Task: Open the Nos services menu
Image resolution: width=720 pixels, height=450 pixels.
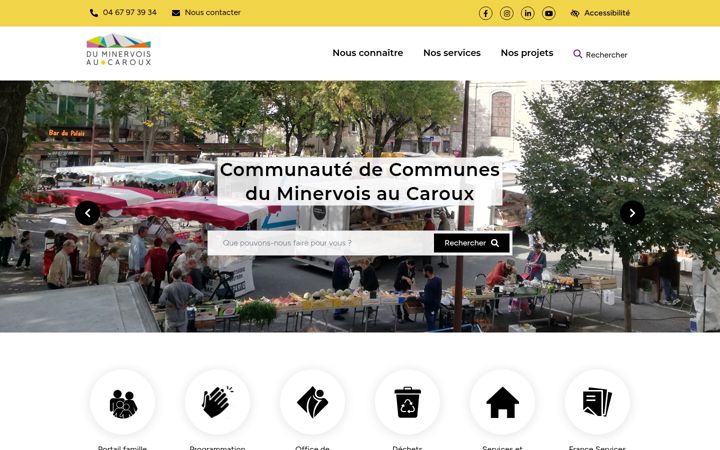Action: [452, 53]
